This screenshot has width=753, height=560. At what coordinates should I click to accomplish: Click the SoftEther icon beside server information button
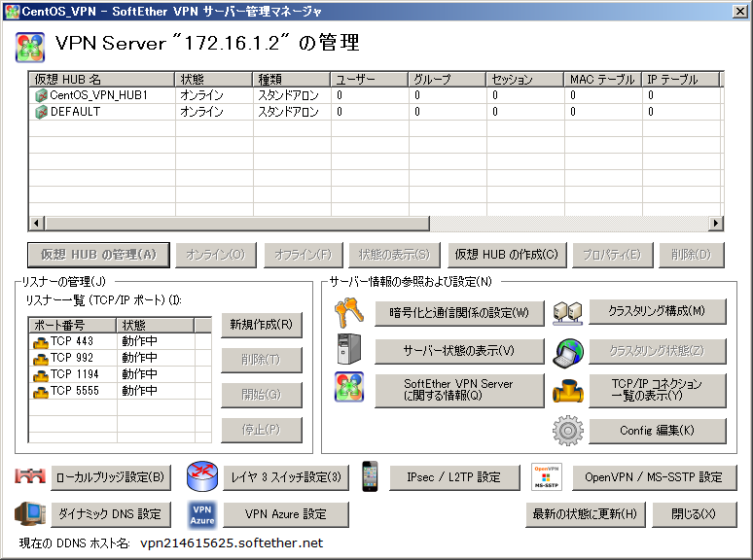349,387
